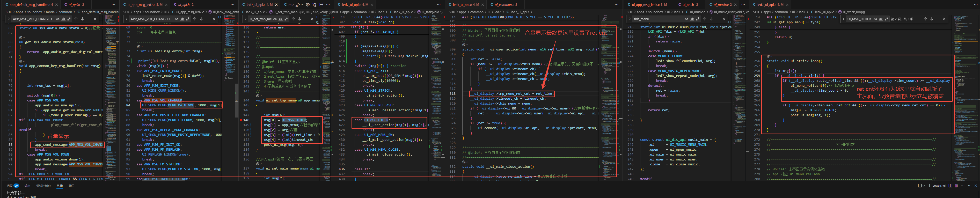Click the split editor layout icon

[321, 5]
